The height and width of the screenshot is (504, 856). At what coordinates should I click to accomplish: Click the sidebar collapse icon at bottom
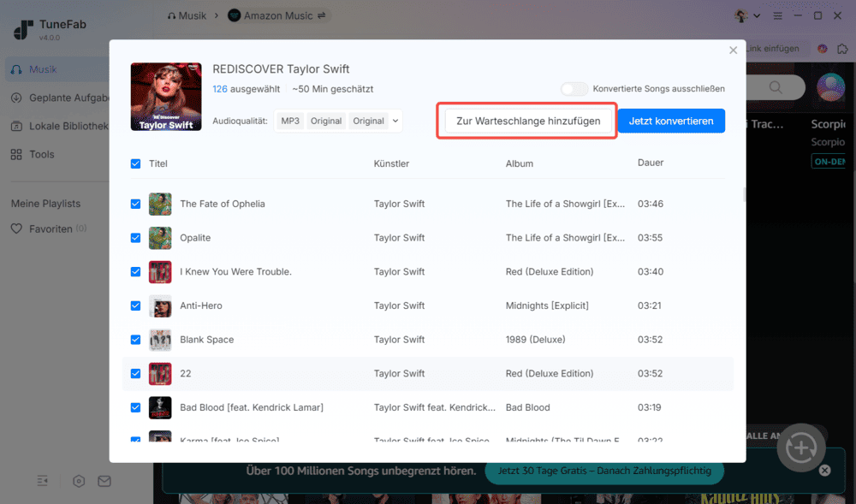pyautogui.click(x=43, y=481)
